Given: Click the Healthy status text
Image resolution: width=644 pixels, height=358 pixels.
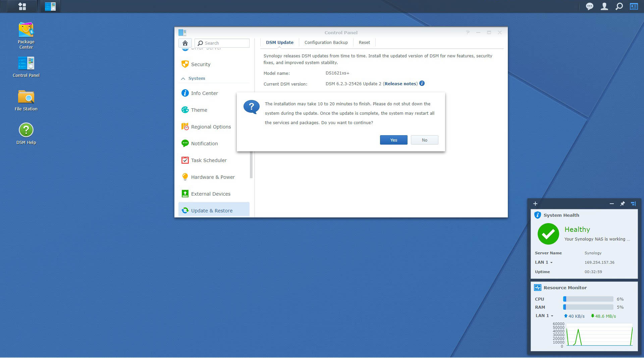Looking at the screenshot, I should [577, 229].
